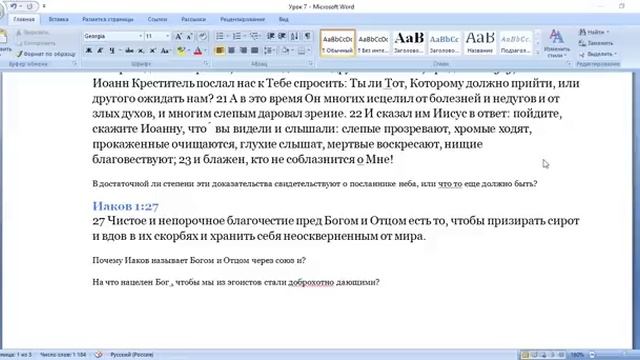Apply red font color
640x360 pixels.
click(x=198, y=51)
